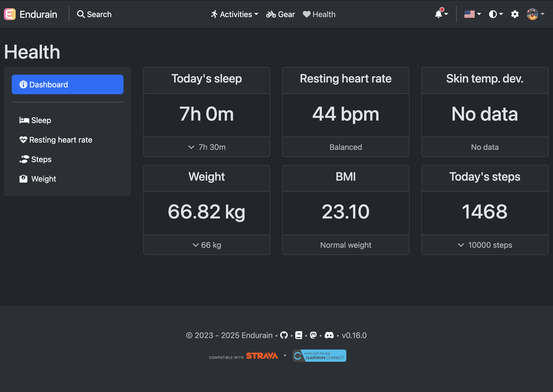Select Dashboard in the Health sidebar
553x392 pixels.
pos(68,84)
